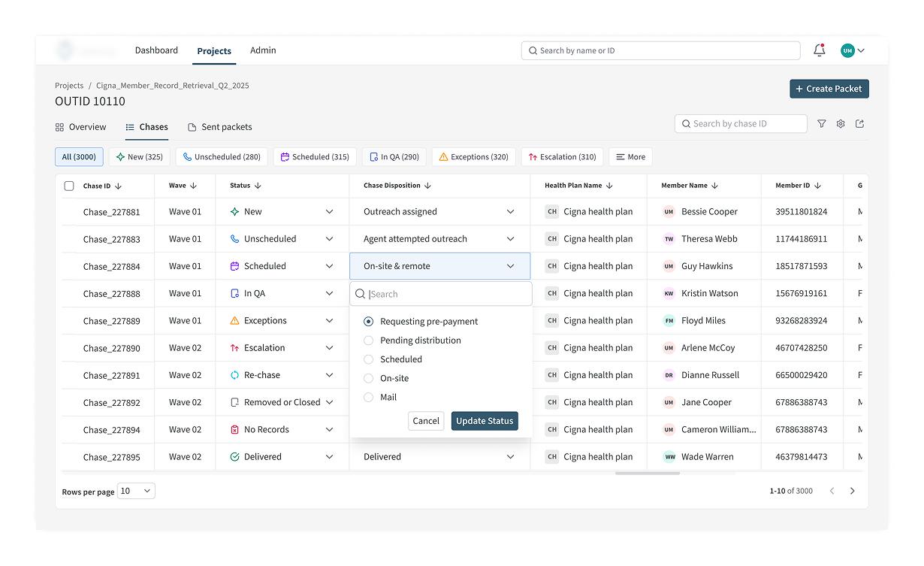The height and width of the screenshot is (566, 924).
Task: Choose the Mail radio option
Action: (x=369, y=398)
